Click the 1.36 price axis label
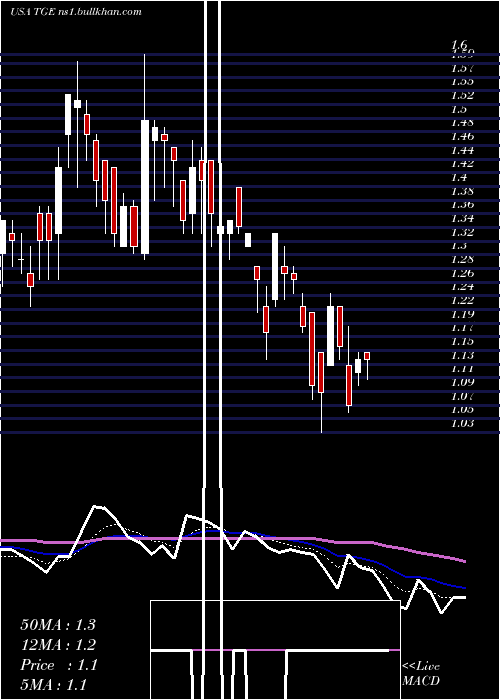The image size is (500, 700). tap(462, 205)
